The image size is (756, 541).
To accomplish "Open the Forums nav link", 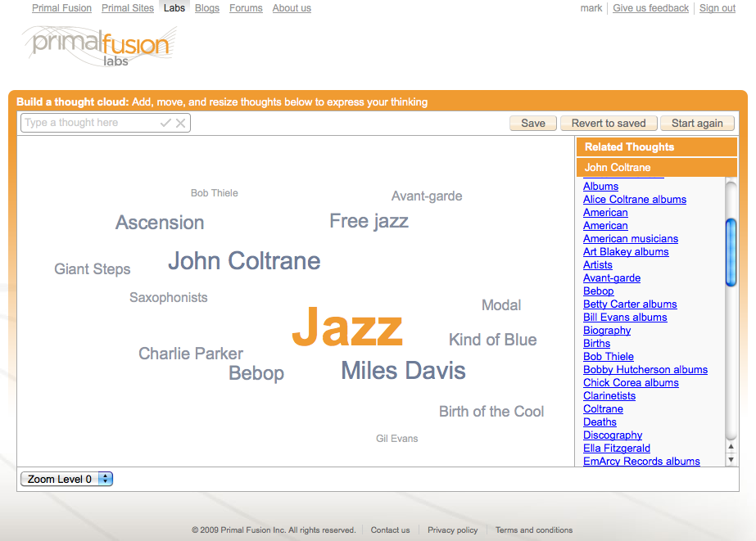I will (246, 8).
